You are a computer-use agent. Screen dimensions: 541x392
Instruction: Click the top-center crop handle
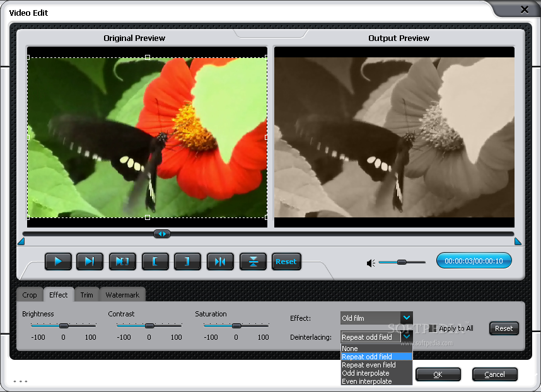(148, 57)
